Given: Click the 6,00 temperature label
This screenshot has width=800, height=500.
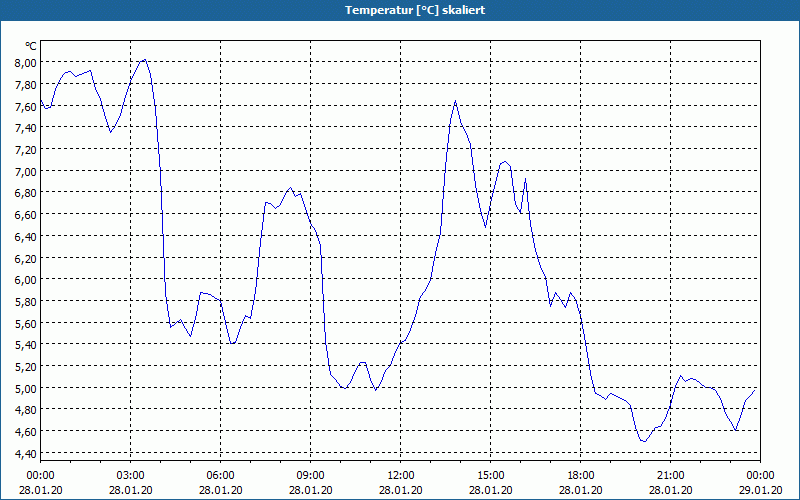Looking at the screenshot, I should [x=26, y=280].
